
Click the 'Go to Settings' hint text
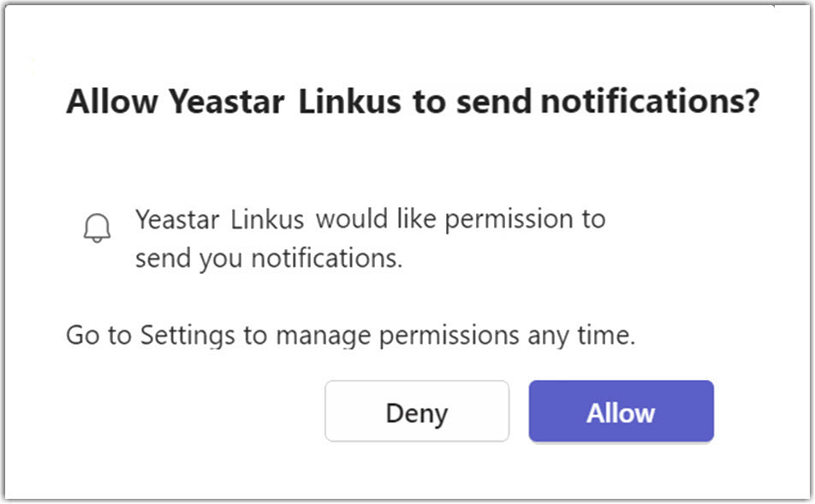[x=350, y=335]
